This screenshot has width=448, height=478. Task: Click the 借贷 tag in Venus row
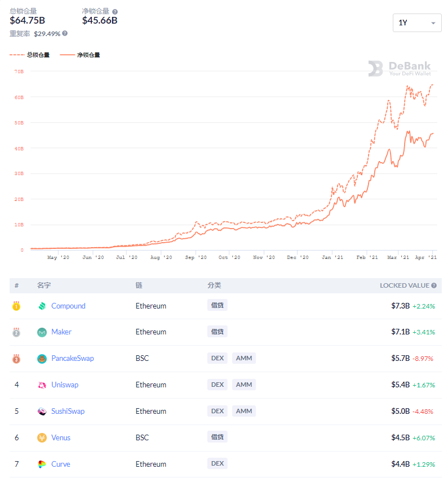(x=218, y=437)
